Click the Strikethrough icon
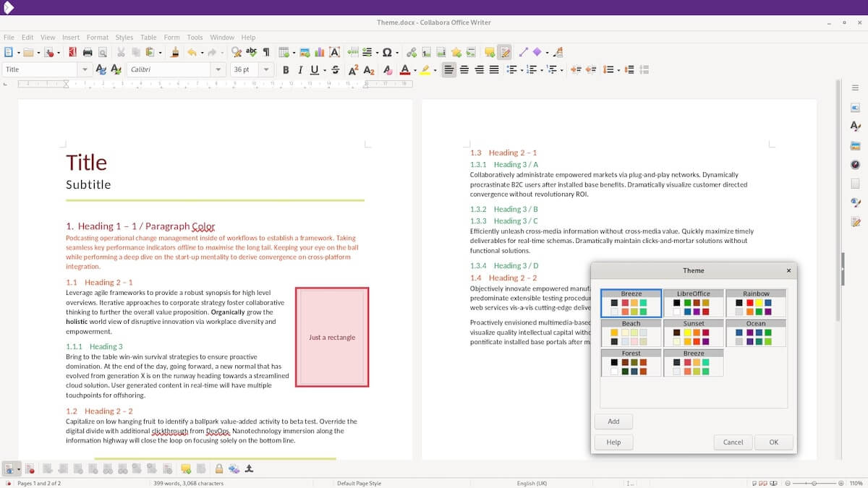The height and width of the screenshot is (488, 868). tap(335, 70)
